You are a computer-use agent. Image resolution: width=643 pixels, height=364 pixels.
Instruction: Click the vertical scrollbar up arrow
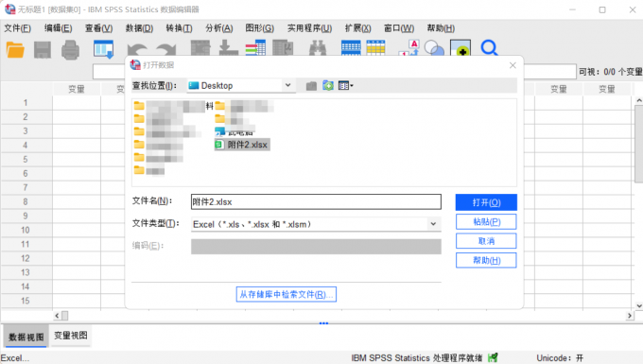638,100
